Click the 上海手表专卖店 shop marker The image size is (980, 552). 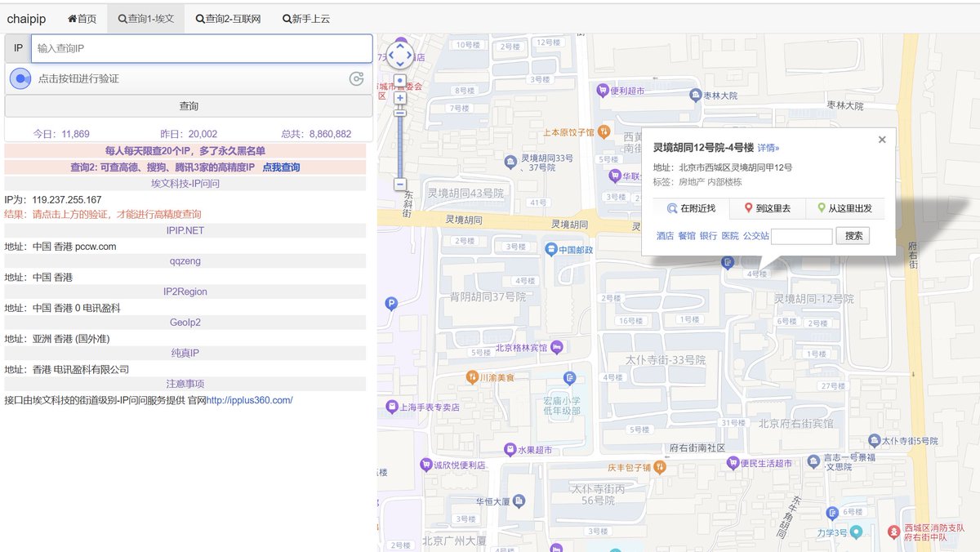pos(390,407)
